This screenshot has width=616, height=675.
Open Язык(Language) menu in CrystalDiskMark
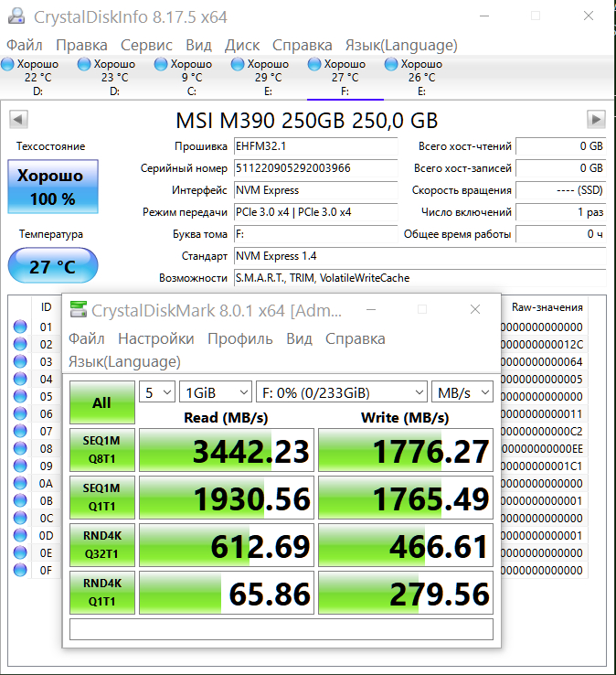click(x=124, y=361)
